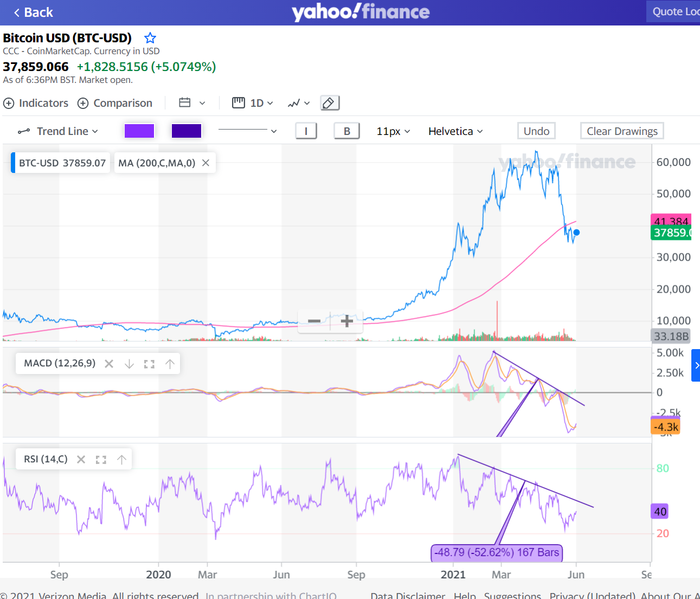The image size is (700, 599).
Task: Click the measurement label -48.79 (-52.62%) 167 Bars
Action: pos(497,552)
